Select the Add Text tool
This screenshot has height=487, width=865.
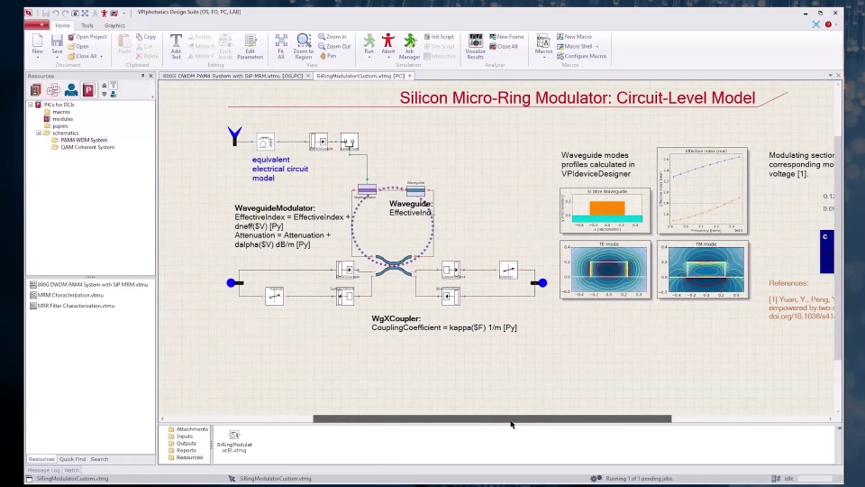click(176, 44)
